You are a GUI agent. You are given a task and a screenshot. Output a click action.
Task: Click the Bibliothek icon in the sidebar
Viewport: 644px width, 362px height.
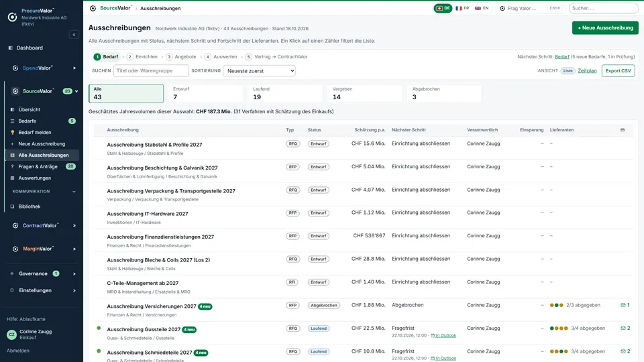[12, 206]
